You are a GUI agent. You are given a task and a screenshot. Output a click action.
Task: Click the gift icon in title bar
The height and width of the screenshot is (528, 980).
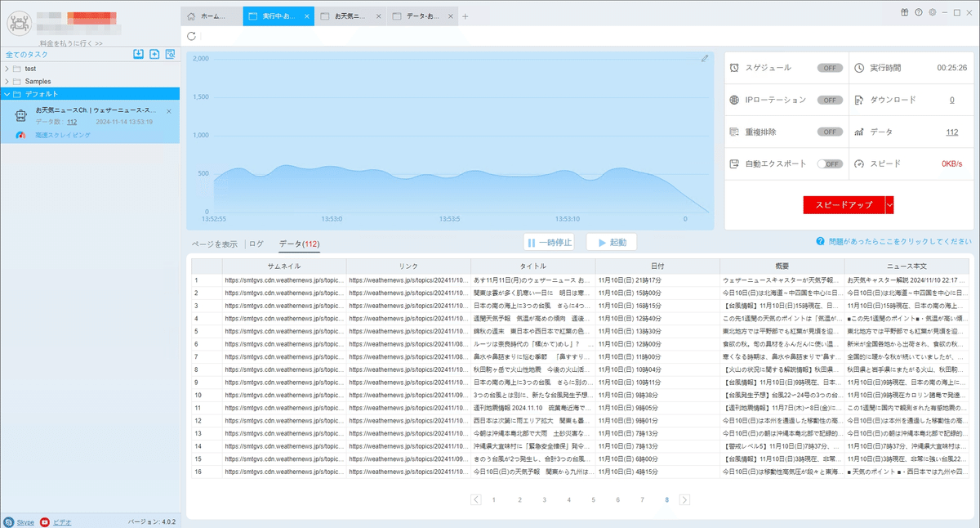point(905,12)
